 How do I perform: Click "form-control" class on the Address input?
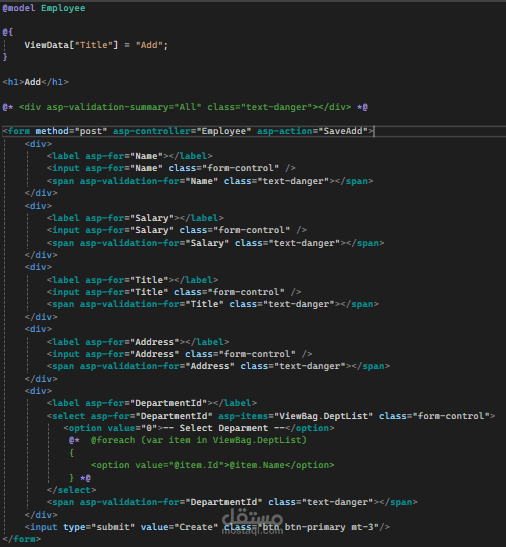[x=257, y=354]
